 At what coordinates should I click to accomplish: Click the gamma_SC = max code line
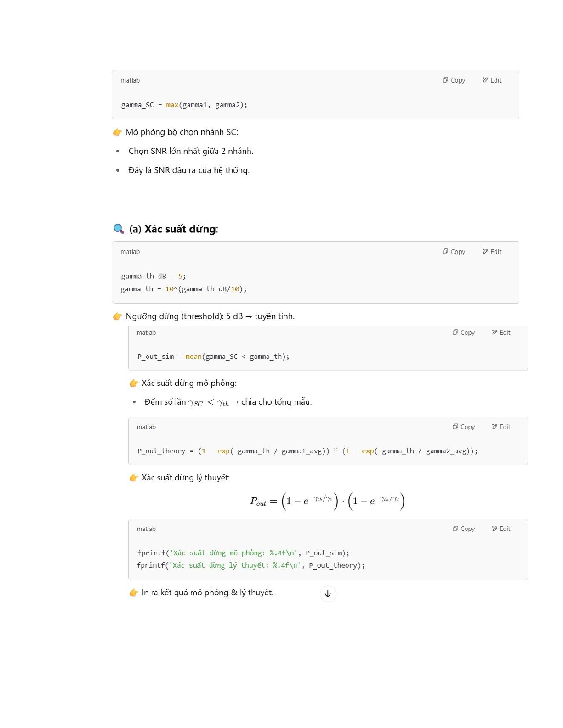184,105
